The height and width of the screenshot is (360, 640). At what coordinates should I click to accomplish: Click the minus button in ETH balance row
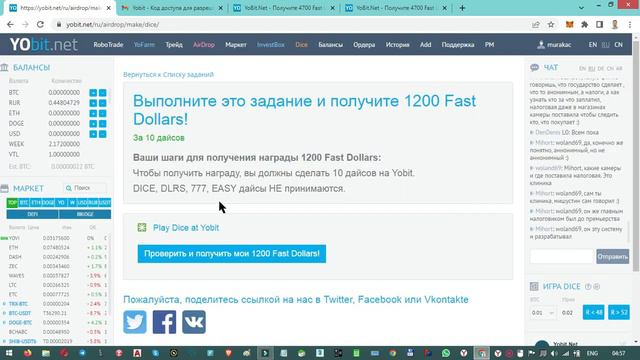102,113
